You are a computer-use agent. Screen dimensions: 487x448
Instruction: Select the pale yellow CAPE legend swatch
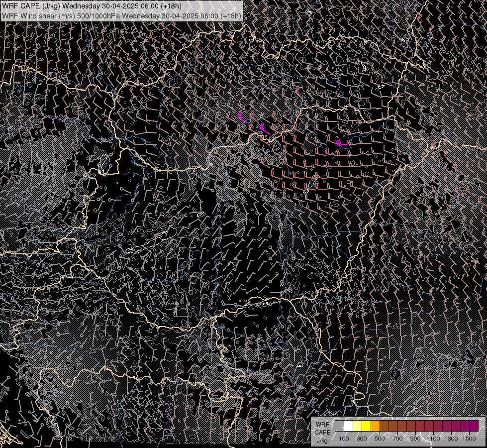tap(358, 426)
